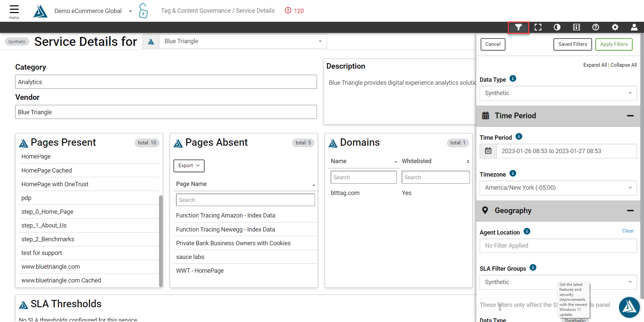Click the Pages Absent search field
This screenshot has width=644, height=322.
pyautogui.click(x=245, y=200)
